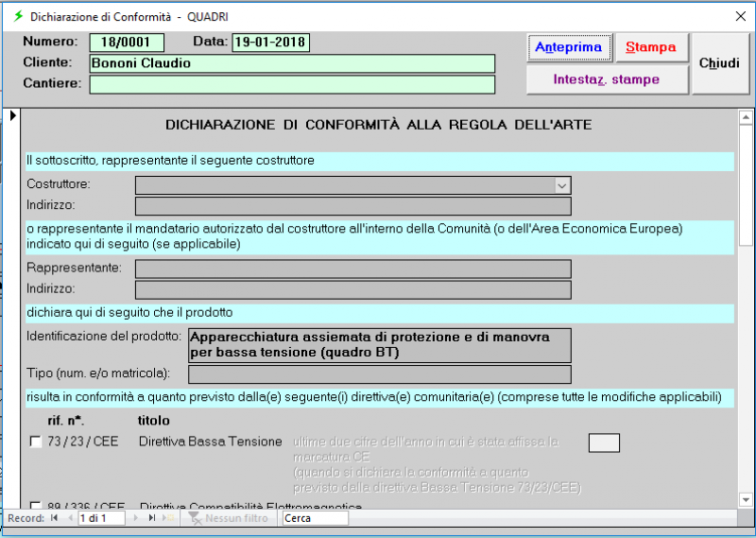The height and width of the screenshot is (538, 756).
Task: Click the Indirizzo field under Rappresentante
Action: pyautogui.click(x=353, y=290)
